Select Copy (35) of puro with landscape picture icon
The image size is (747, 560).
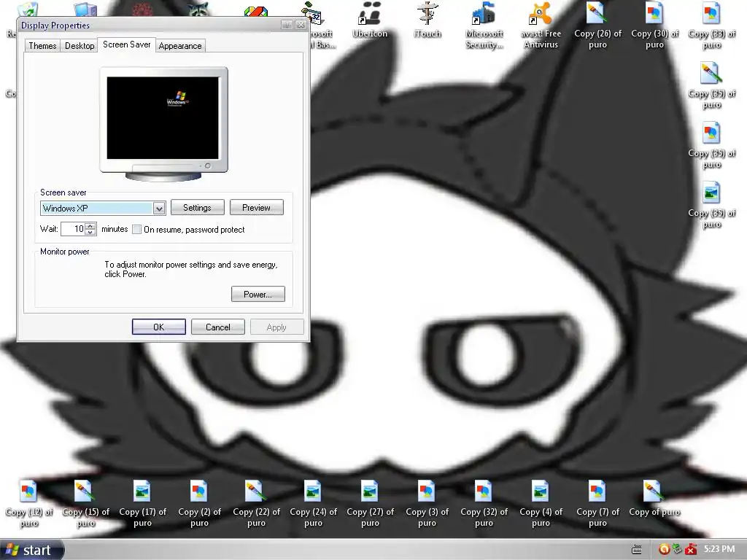(x=711, y=205)
